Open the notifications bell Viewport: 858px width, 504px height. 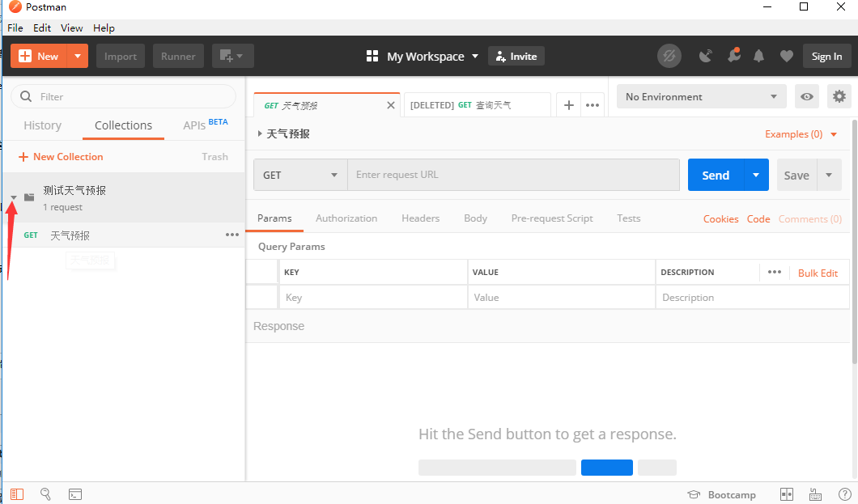click(x=758, y=56)
